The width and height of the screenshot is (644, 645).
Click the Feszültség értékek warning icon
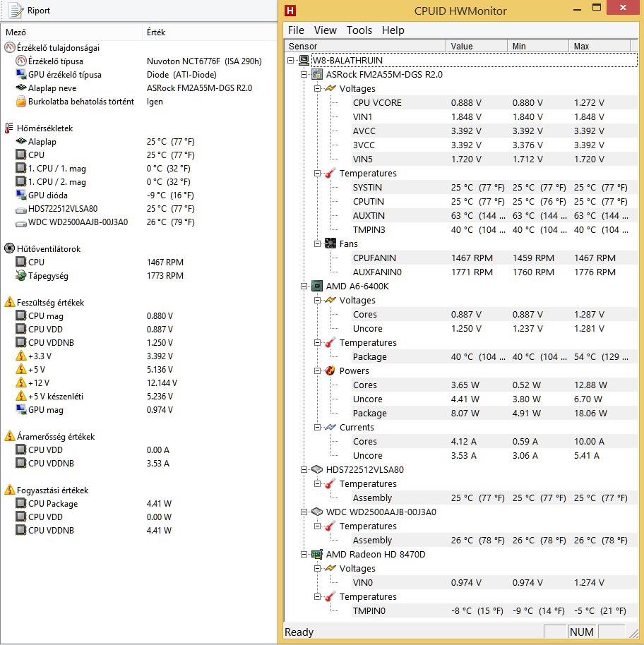(9, 302)
